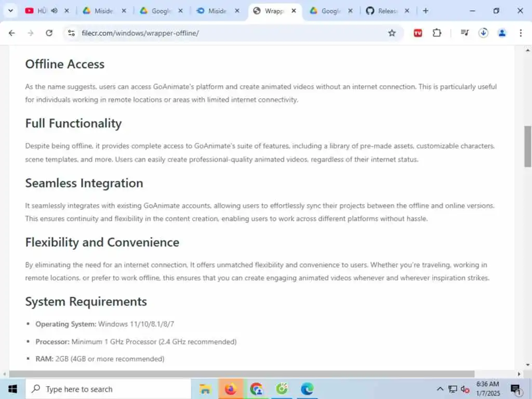The image size is (532, 399).
Task: Go forward to the next page
Action: [x=31, y=33]
